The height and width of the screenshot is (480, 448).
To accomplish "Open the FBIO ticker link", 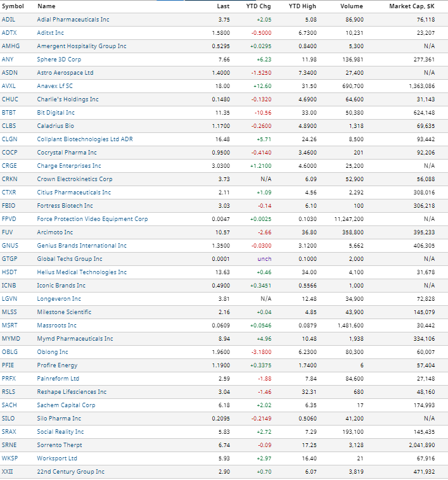I will point(8,206).
